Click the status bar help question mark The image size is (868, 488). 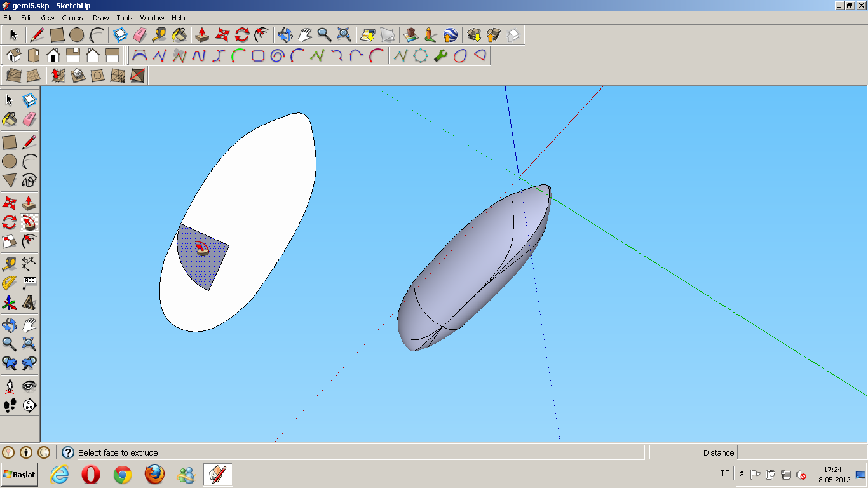point(67,452)
